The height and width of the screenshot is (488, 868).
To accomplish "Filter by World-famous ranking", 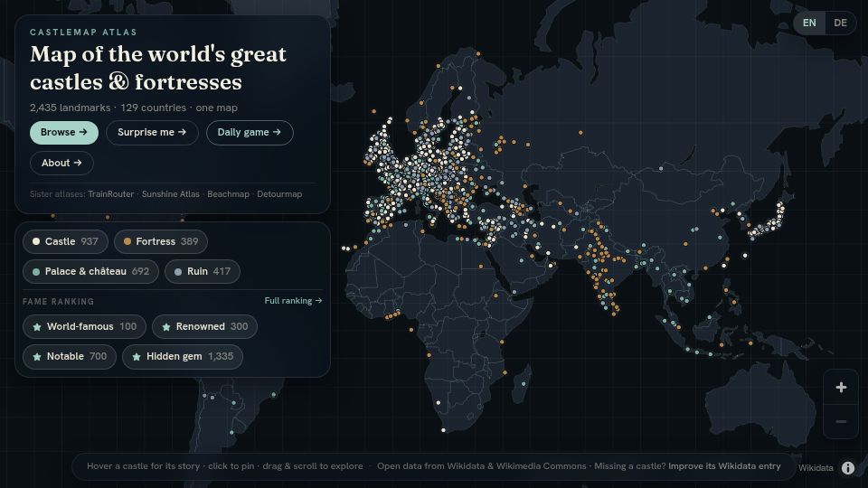I will pos(84,326).
